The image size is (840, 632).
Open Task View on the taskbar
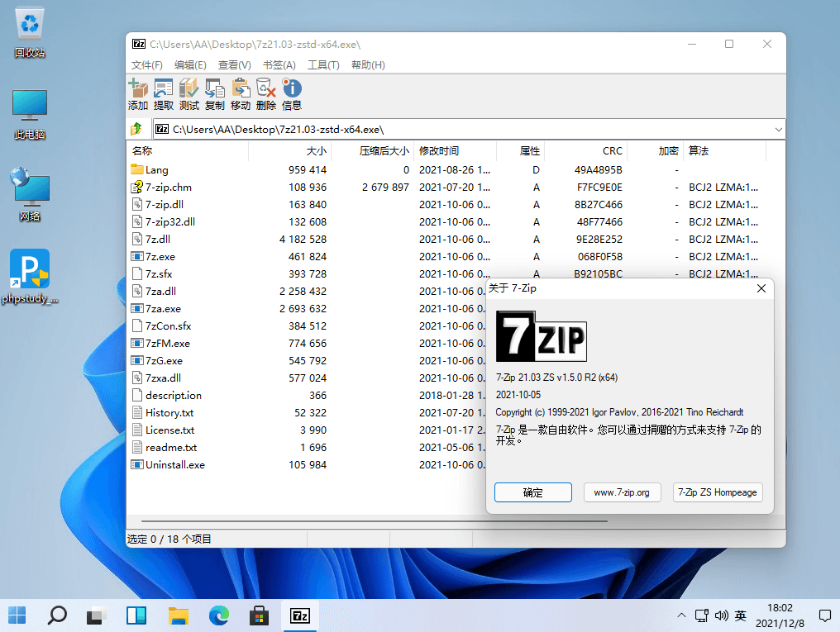[97, 615]
